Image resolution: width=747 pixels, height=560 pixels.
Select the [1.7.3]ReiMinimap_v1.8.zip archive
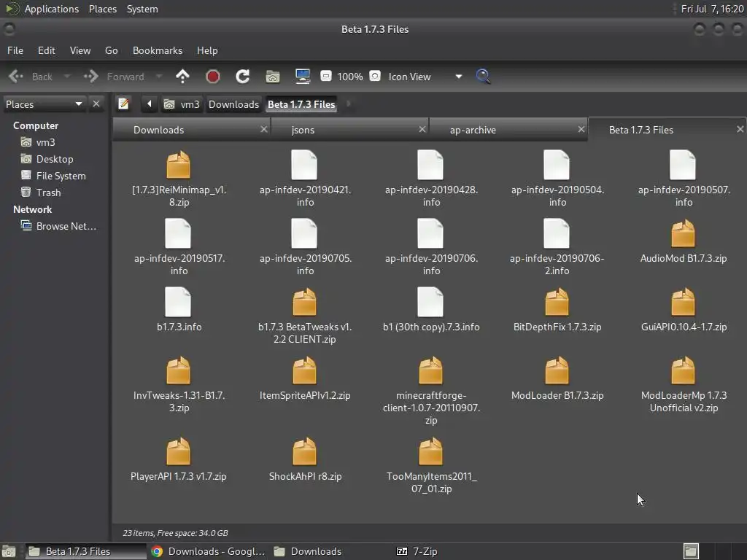pos(179,179)
